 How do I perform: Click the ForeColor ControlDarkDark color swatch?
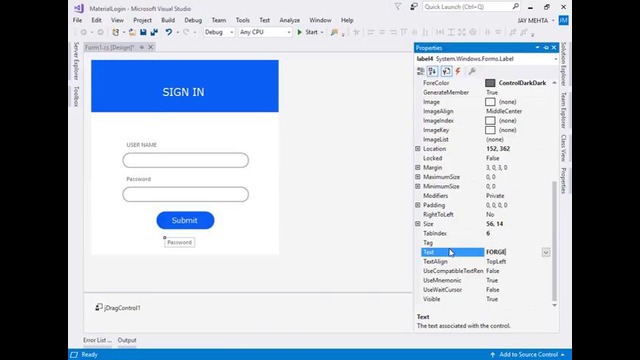490,83
